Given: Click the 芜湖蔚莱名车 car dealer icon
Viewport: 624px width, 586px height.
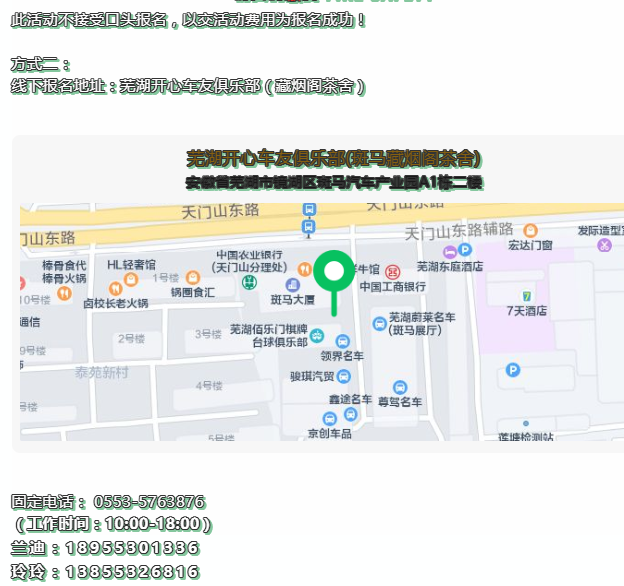Looking at the screenshot, I should (x=379, y=323).
